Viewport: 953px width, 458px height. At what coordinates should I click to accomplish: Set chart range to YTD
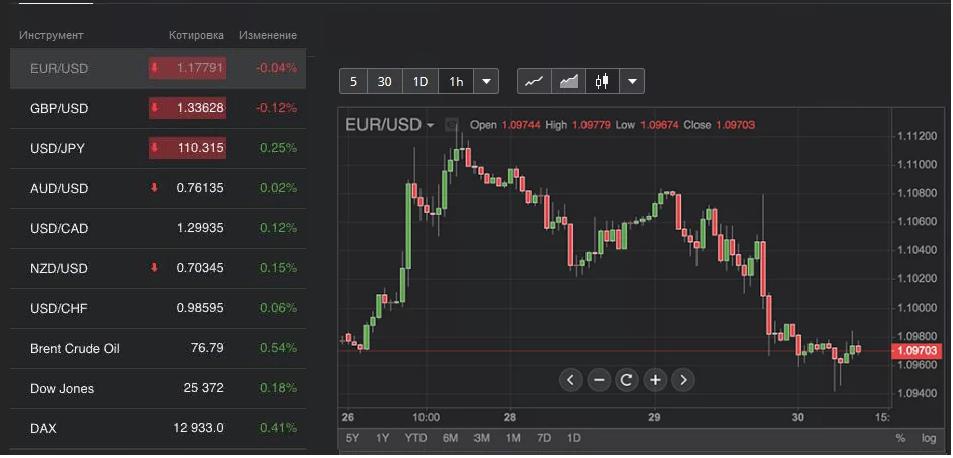coord(416,438)
